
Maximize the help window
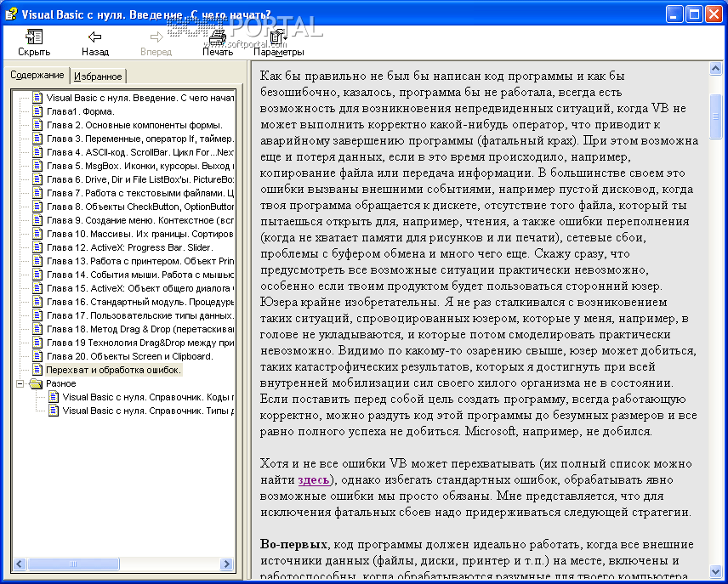pos(694,14)
